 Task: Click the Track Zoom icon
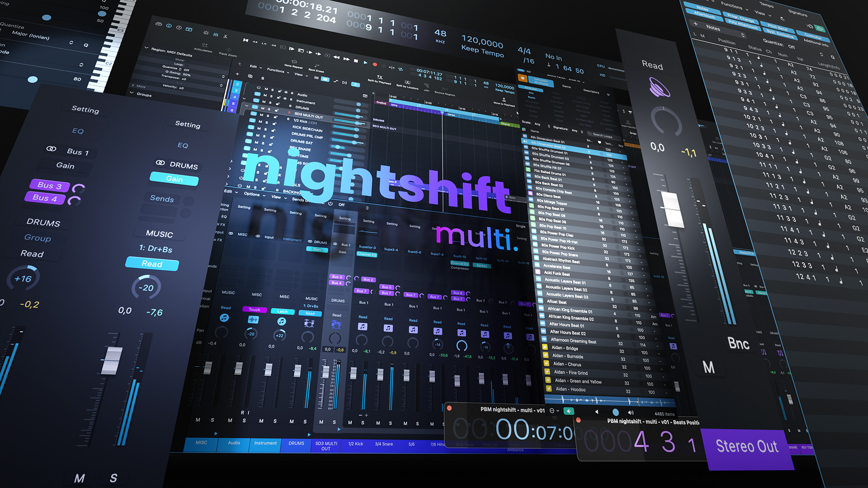point(229,50)
